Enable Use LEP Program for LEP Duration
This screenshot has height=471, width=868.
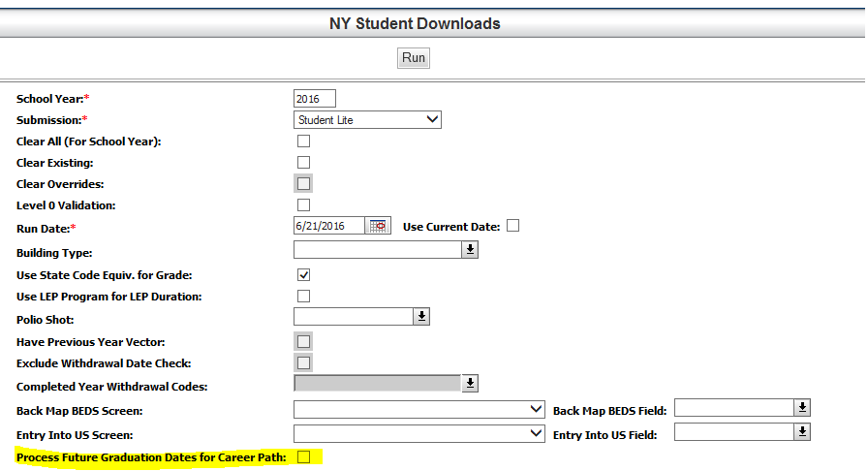pos(303,296)
